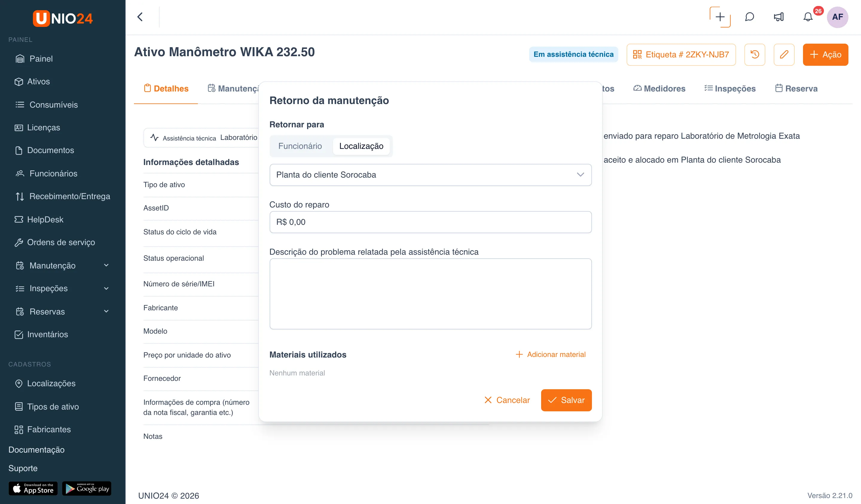Click the Etiqueta # 2ZKY-NJB7 button
This screenshot has height=504, width=861.
coord(681,54)
